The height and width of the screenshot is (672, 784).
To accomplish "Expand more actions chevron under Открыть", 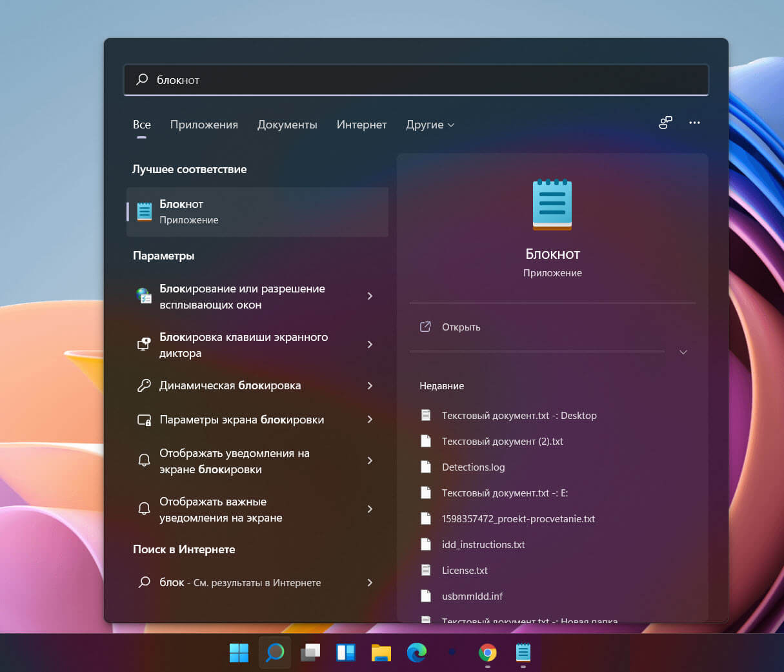I will pos(683,352).
